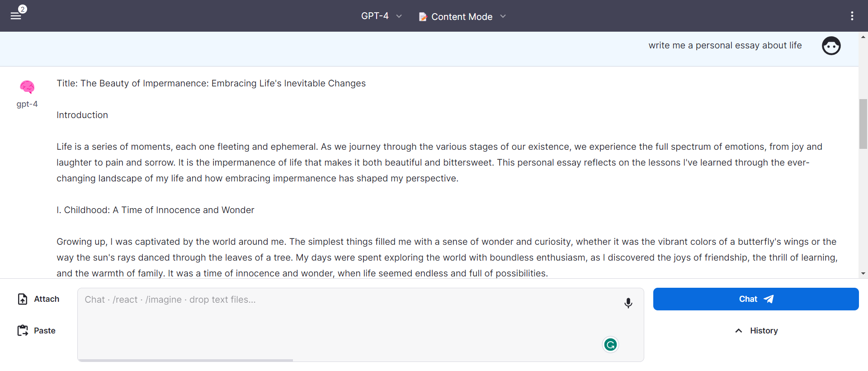
Task: Expand the Content Mode dropdown
Action: (x=503, y=16)
